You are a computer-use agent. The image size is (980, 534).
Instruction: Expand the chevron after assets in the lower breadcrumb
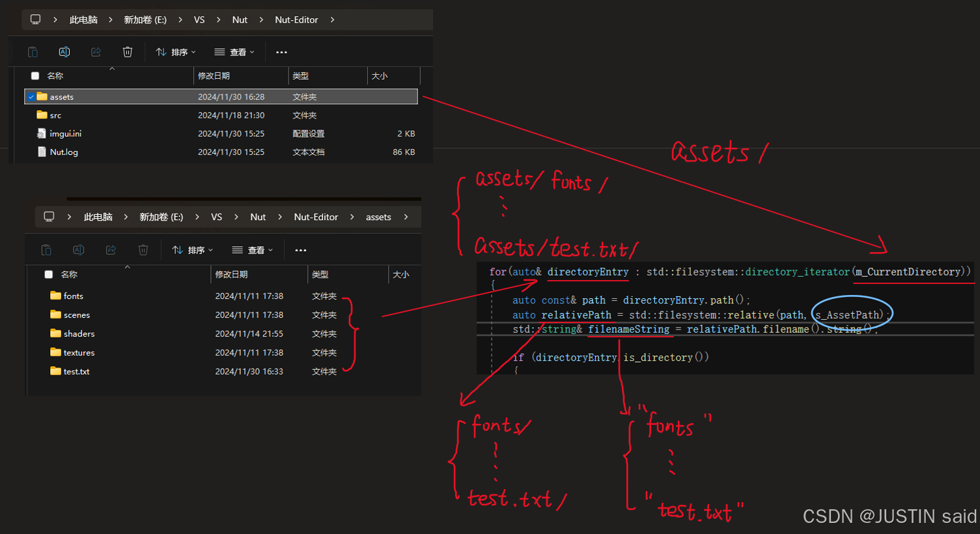(406, 217)
